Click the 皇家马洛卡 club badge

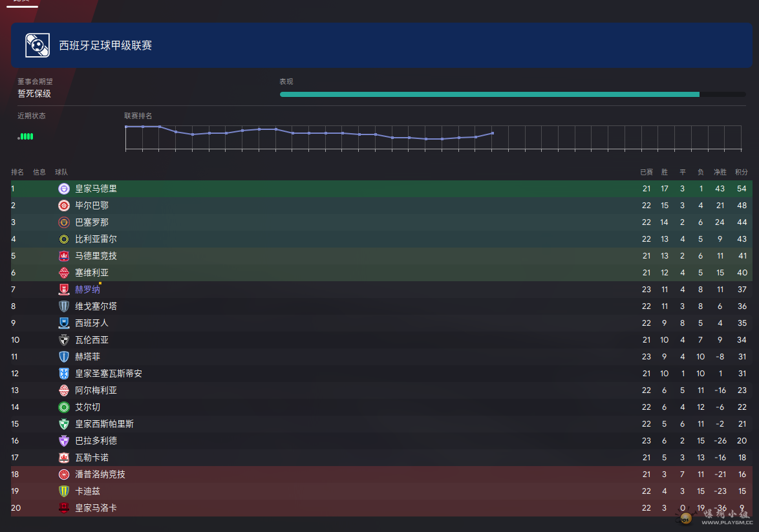(64, 508)
